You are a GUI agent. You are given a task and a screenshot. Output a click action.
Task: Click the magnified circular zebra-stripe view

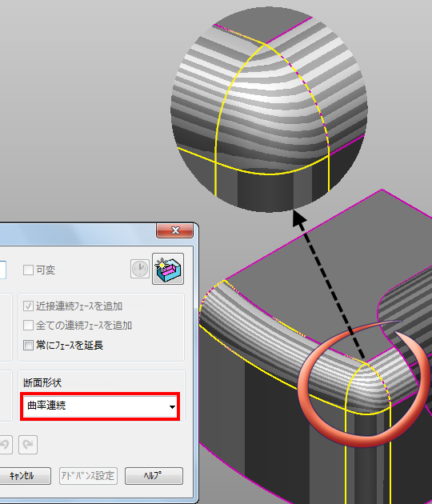click(269, 110)
